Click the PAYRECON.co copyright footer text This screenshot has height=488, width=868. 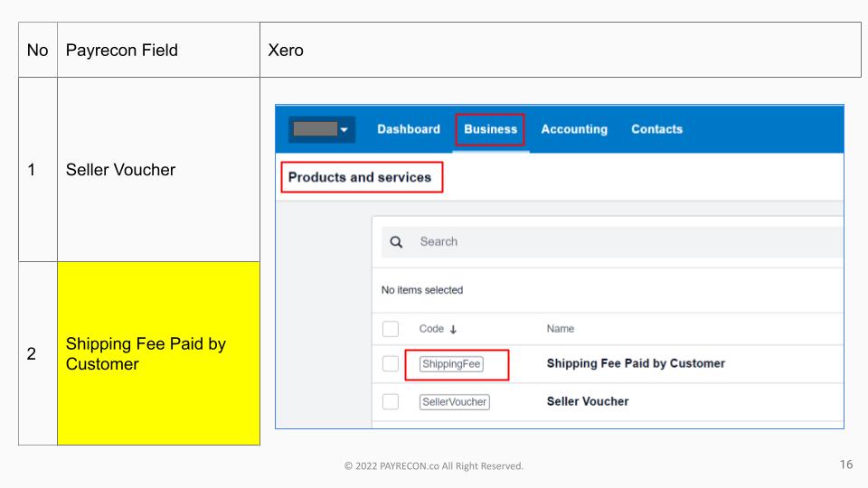click(x=433, y=466)
